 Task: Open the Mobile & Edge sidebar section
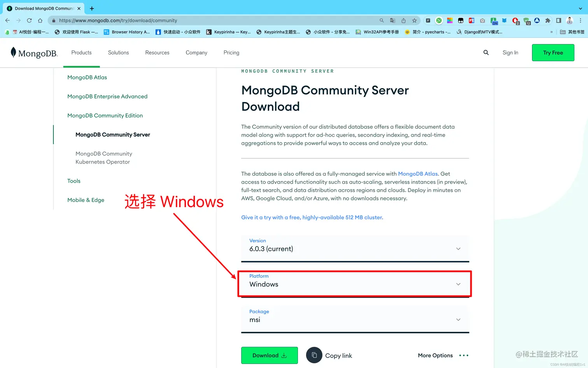pos(86,200)
